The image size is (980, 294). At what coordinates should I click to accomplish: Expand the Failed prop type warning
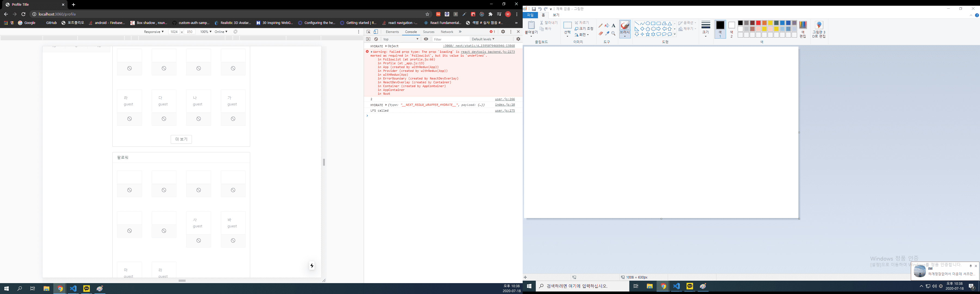pyautogui.click(x=372, y=52)
